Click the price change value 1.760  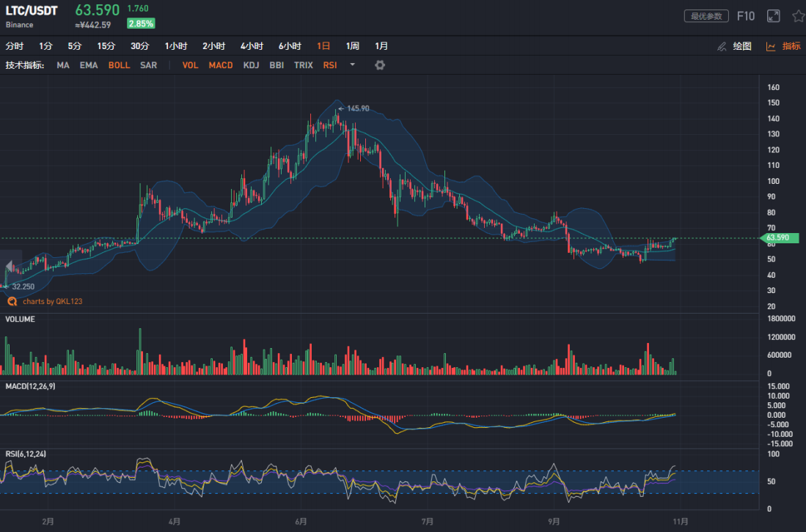coord(138,9)
